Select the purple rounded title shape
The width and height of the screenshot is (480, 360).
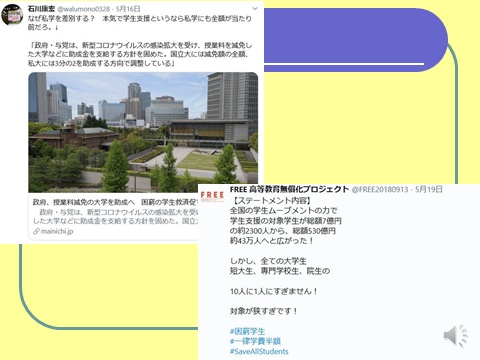click(x=356, y=40)
